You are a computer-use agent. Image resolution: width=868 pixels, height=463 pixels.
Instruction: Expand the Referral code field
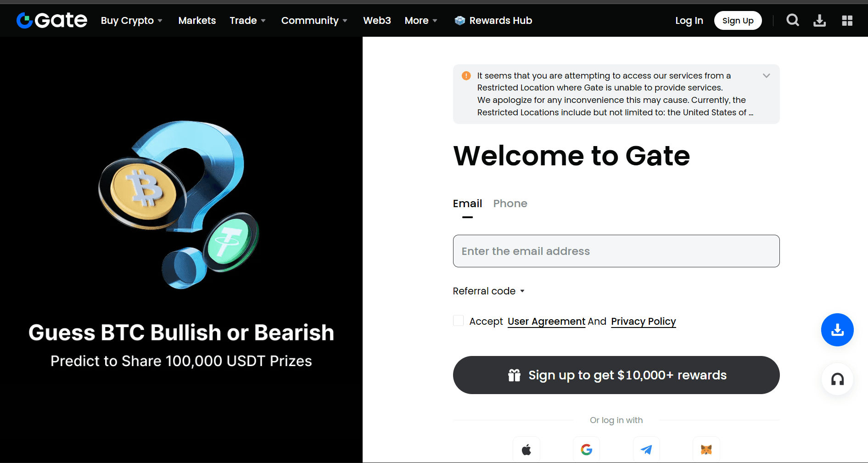click(488, 291)
